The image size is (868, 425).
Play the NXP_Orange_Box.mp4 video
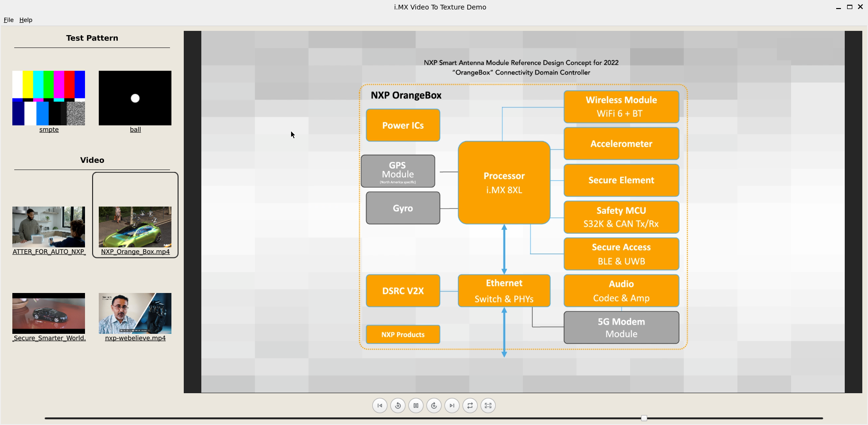pyautogui.click(x=135, y=227)
